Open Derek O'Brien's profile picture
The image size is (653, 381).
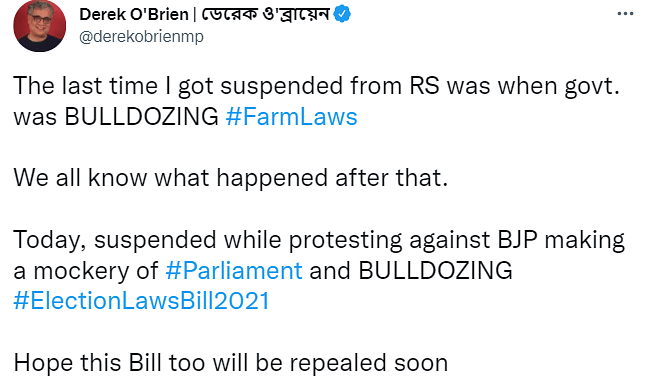coord(40,26)
